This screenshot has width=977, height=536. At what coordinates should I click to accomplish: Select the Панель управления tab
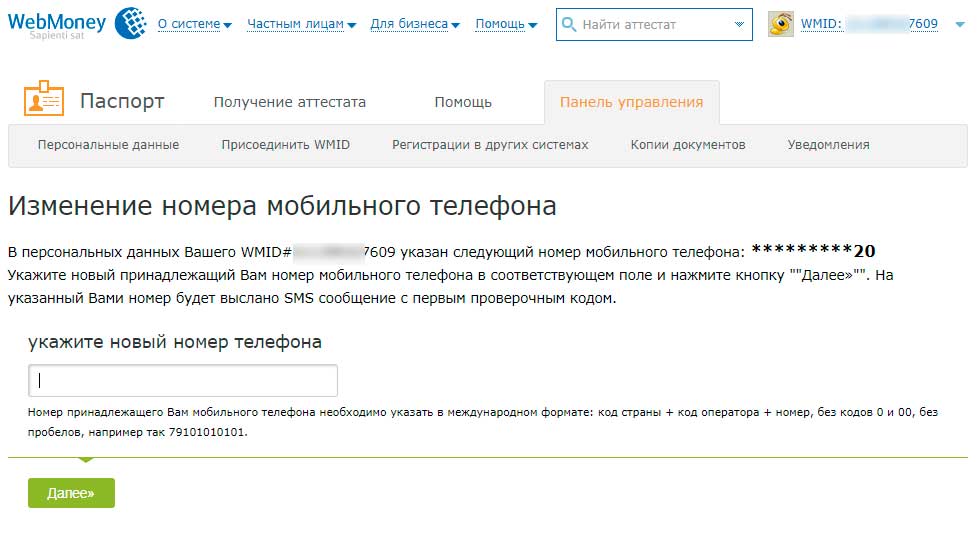(x=631, y=102)
